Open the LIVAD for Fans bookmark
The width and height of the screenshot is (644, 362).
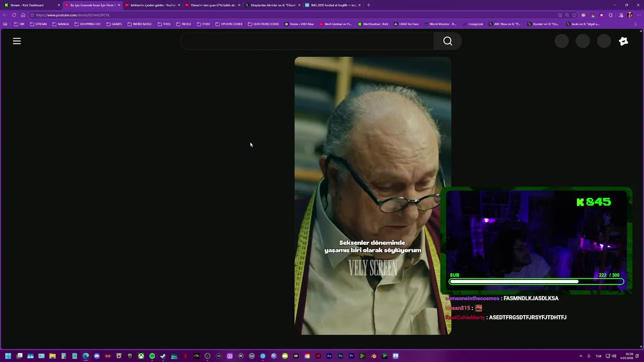click(x=406, y=24)
